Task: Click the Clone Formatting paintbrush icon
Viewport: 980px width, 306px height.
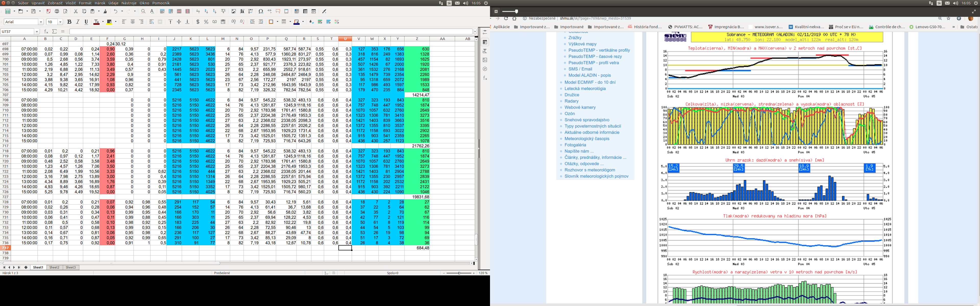Action: 105,11
